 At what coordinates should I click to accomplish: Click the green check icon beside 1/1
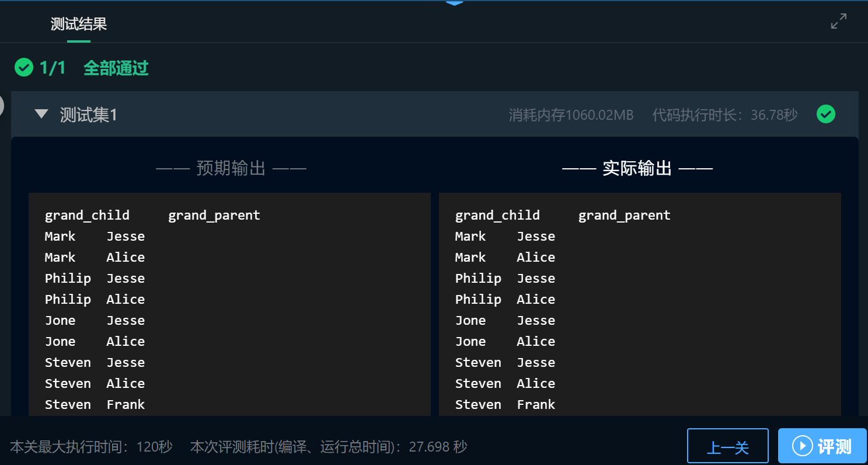[24, 68]
